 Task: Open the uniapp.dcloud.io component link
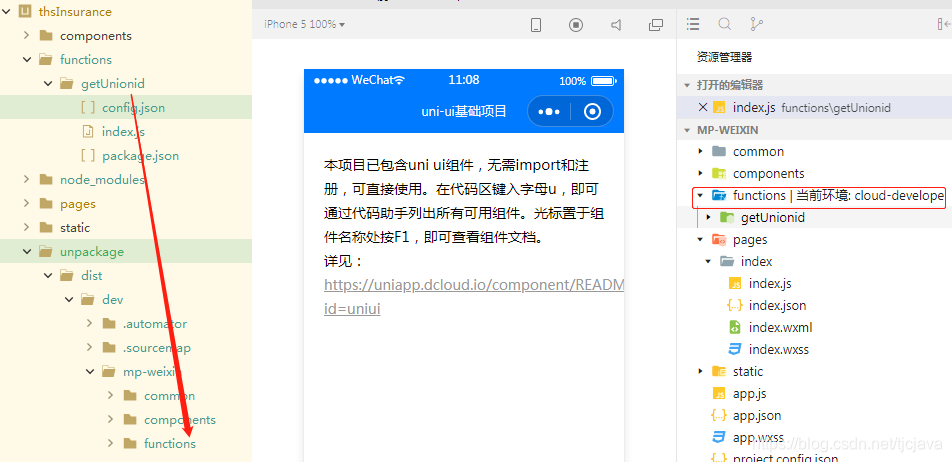(474, 297)
